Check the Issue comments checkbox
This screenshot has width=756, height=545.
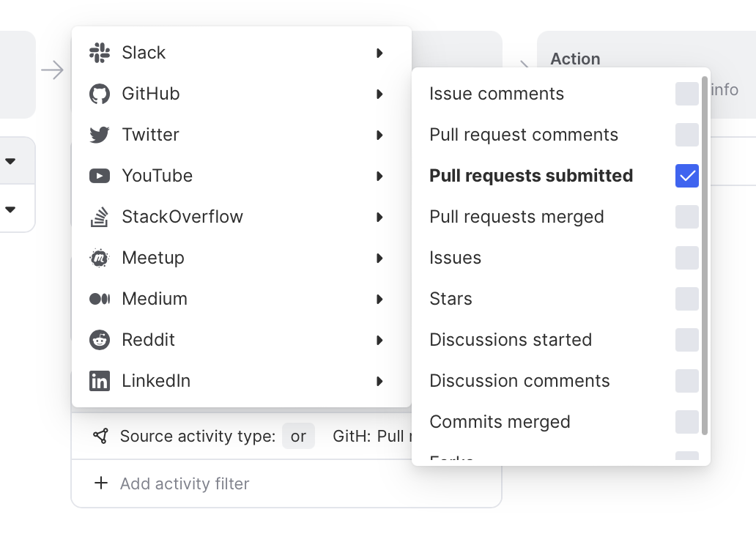point(686,94)
